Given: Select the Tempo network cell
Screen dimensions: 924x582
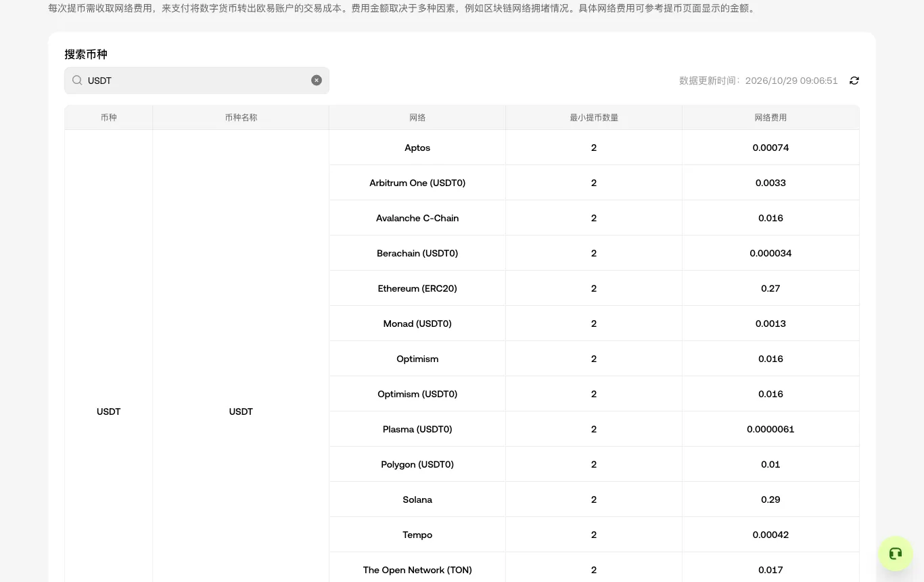Looking at the screenshot, I should point(417,535).
